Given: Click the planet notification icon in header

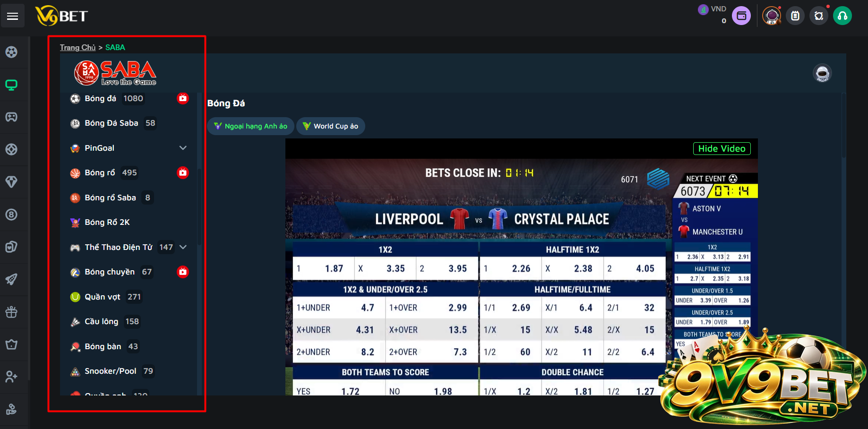Looking at the screenshot, I should 819,16.
